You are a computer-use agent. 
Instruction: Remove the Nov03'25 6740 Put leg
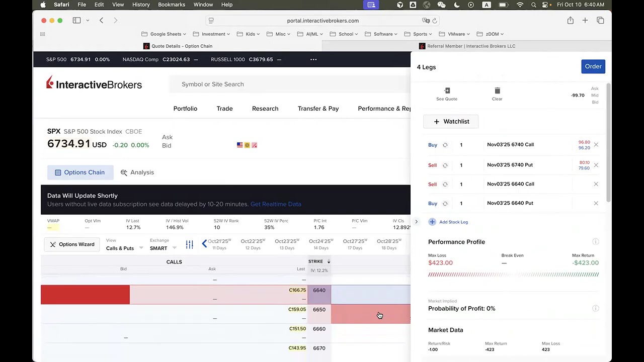coord(596,165)
